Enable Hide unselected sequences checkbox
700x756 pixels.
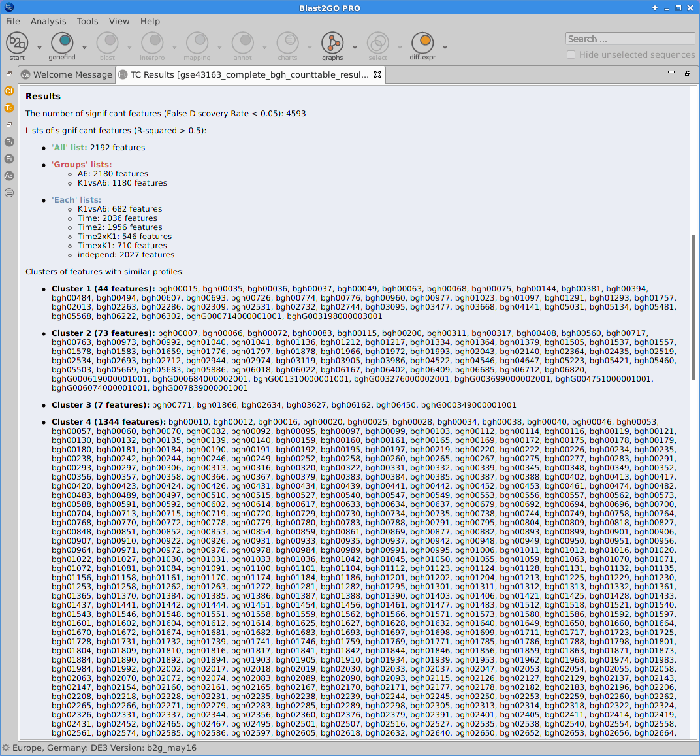[x=571, y=54]
